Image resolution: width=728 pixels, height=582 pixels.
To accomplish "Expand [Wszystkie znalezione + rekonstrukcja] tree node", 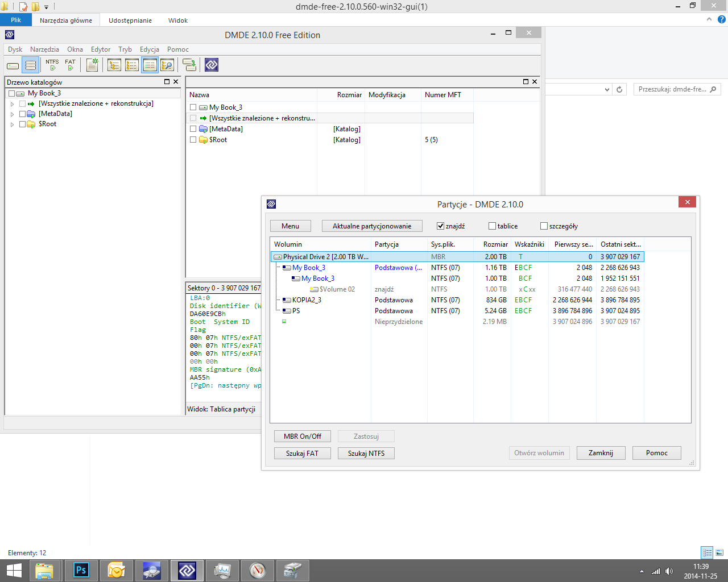I will coord(12,104).
